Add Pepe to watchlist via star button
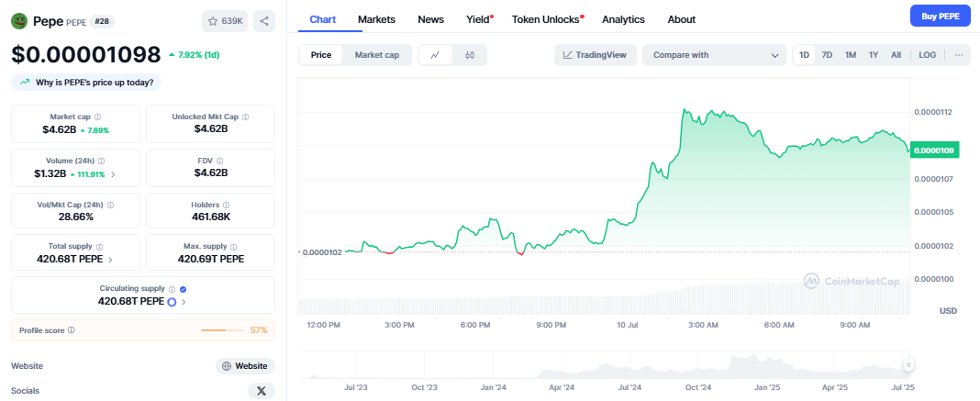This screenshot has width=980, height=401. point(225,21)
